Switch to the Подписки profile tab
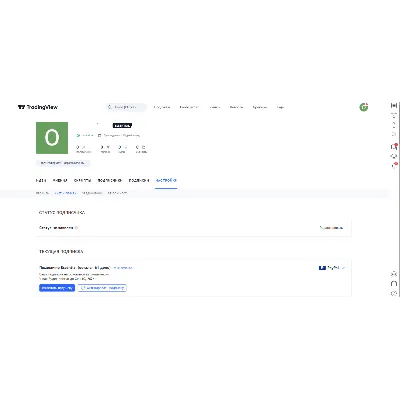Screen dimensions: 400x400 coord(139,180)
